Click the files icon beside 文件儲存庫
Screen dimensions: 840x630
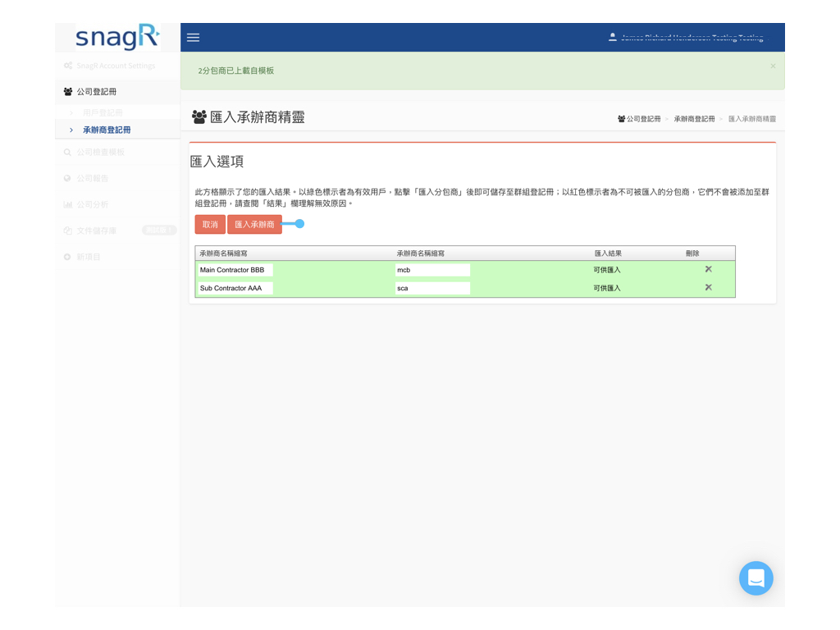[67, 231]
